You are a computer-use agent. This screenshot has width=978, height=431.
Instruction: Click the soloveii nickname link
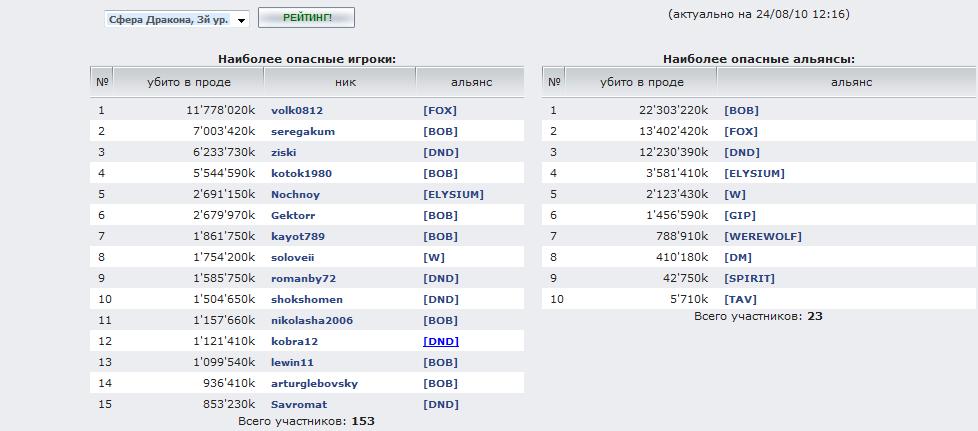click(292, 257)
